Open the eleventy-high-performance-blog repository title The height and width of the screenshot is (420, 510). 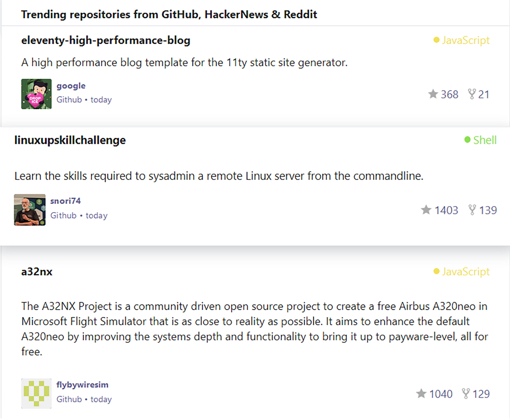click(x=106, y=40)
